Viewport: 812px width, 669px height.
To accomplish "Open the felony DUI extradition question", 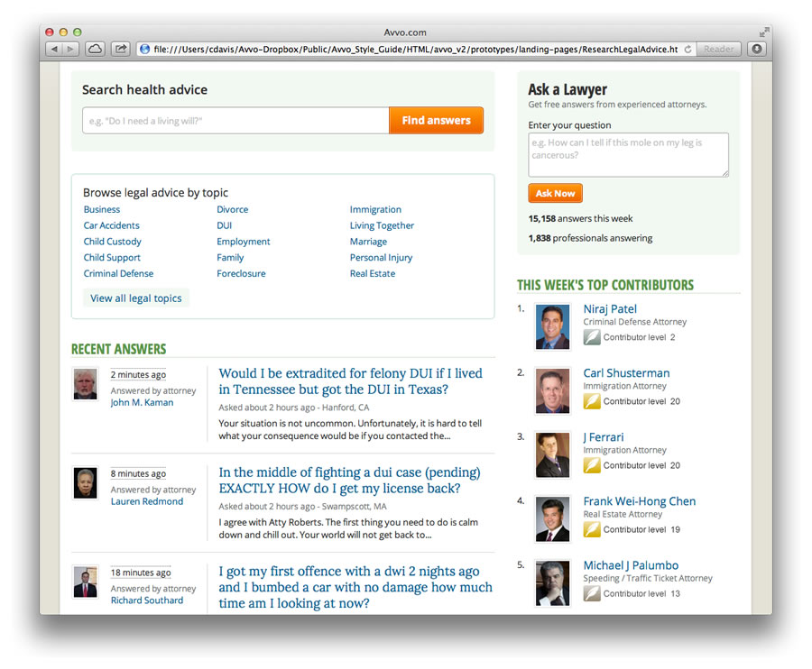I will tap(351, 381).
